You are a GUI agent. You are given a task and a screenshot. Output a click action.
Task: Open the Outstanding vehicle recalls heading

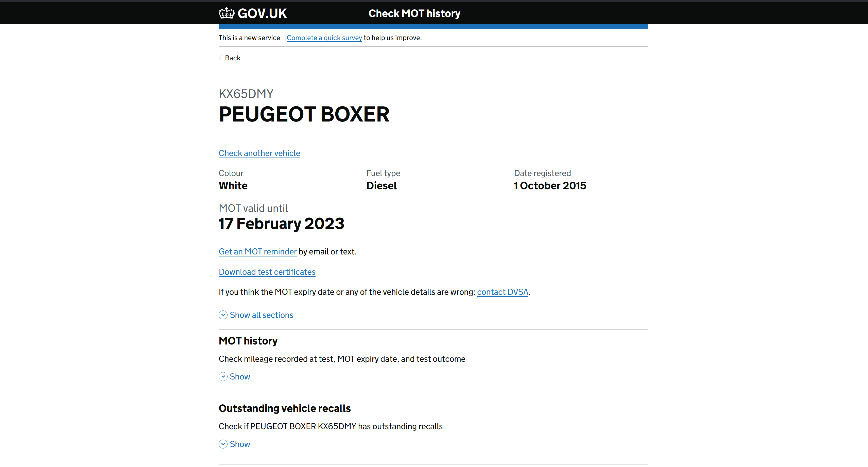point(285,408)
